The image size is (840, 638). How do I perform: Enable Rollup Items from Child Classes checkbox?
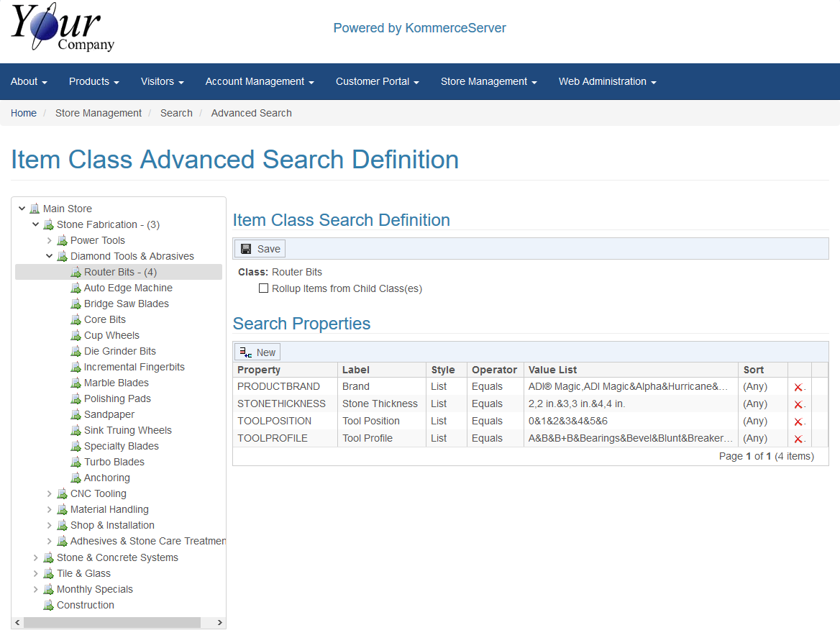[x=263, y=288]
